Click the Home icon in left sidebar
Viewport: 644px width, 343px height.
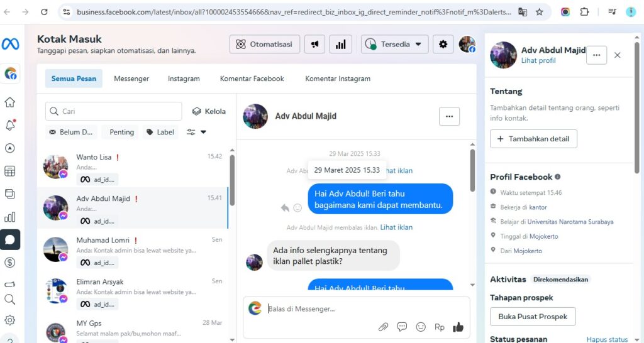[10, 102]
